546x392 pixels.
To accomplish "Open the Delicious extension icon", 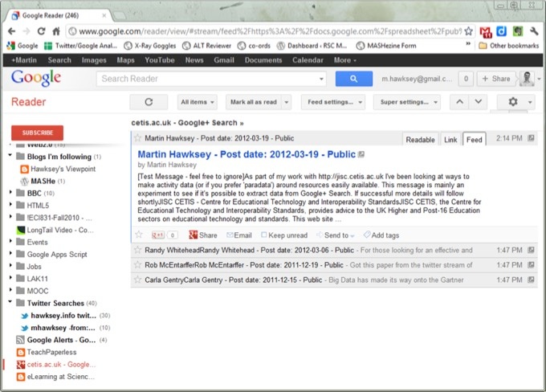I will tap(501, 31).
